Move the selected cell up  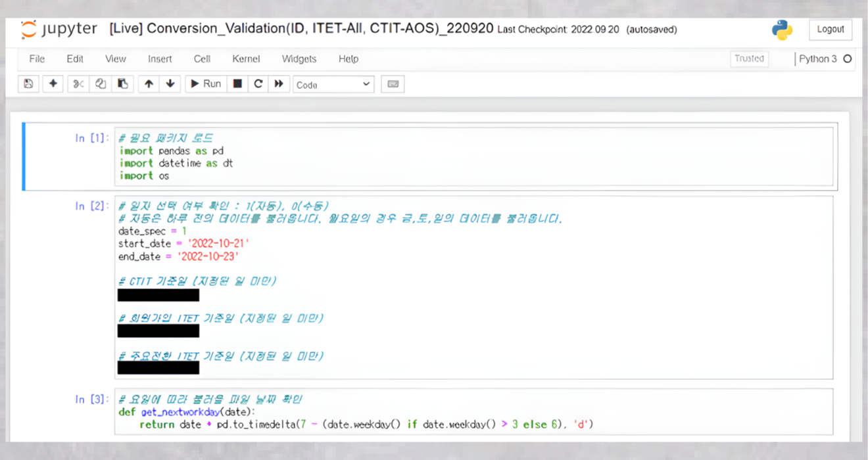pyautogui.click(x=149, y=84)
